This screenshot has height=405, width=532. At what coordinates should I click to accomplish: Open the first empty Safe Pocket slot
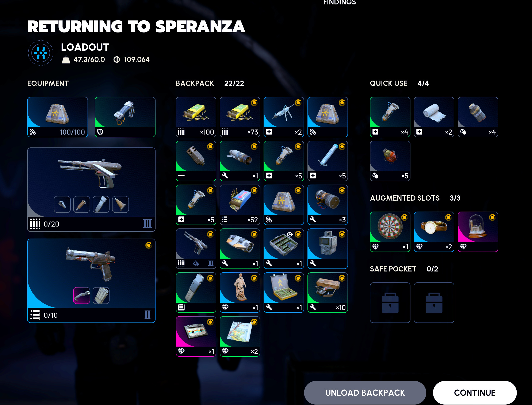(x=390, y=302)
